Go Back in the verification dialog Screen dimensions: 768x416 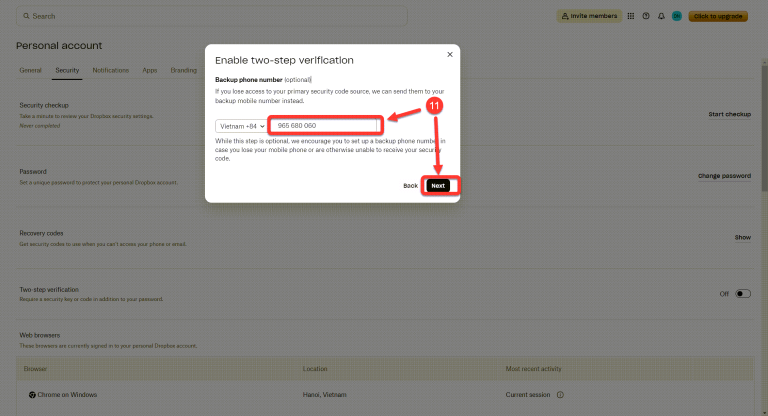[410, 186]
